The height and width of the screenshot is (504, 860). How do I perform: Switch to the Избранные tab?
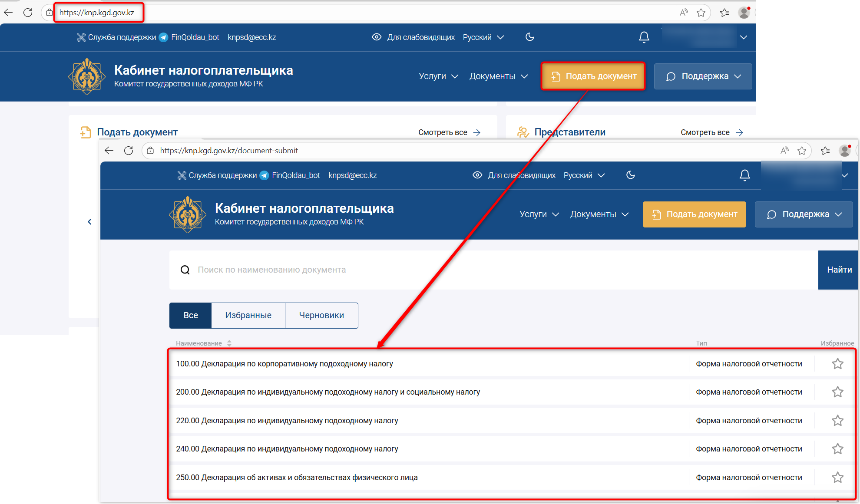coord(248,316)
